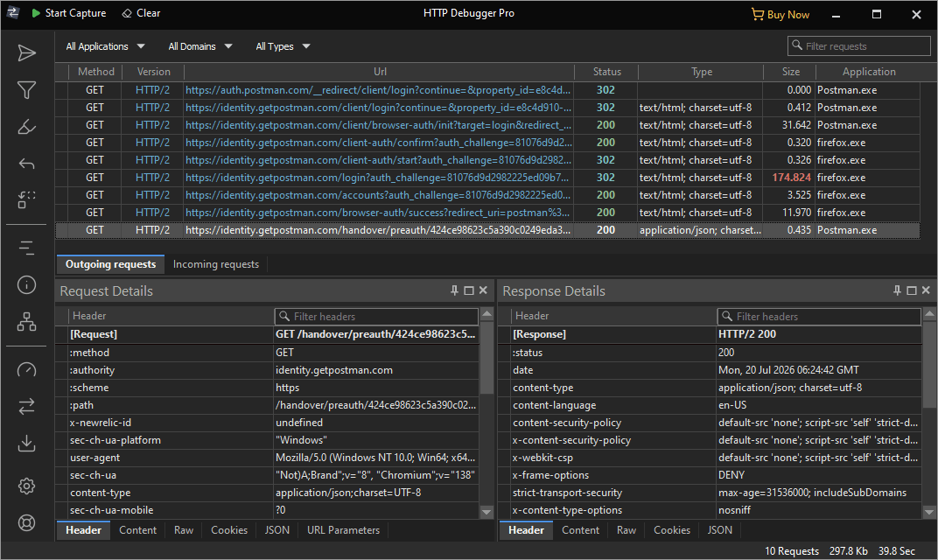Close the Request Details panel
938x560 pixels.
click(x=483, y=290)
